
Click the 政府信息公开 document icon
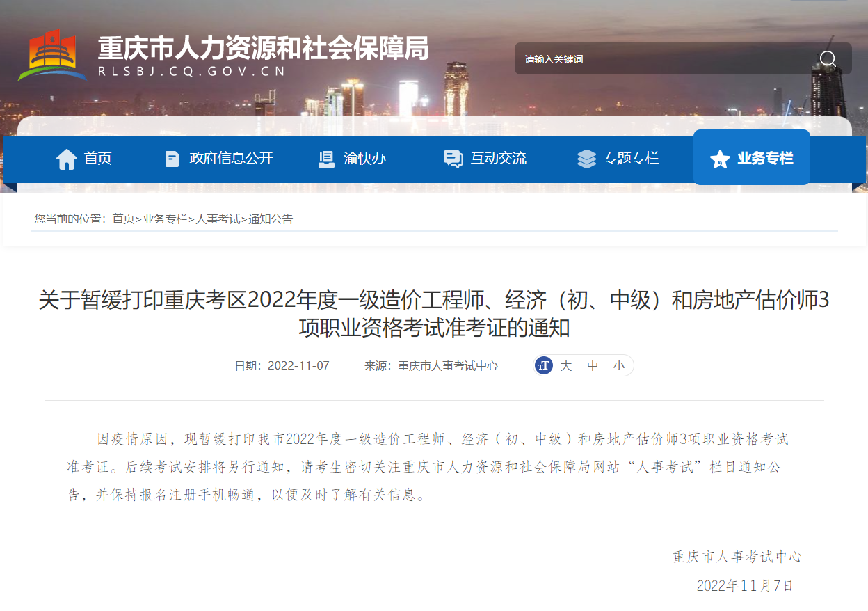coord(172,159)
